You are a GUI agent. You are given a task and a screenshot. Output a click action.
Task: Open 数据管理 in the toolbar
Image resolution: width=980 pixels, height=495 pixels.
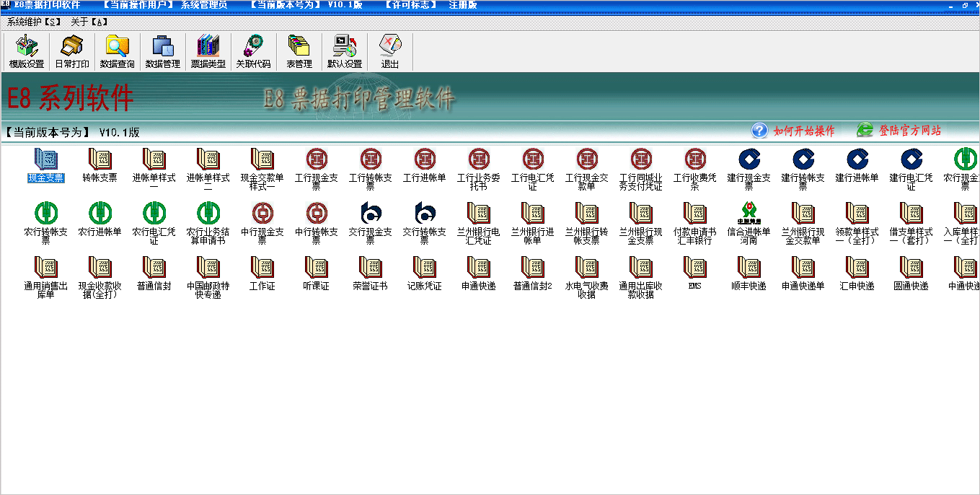[x=162, y=52]
